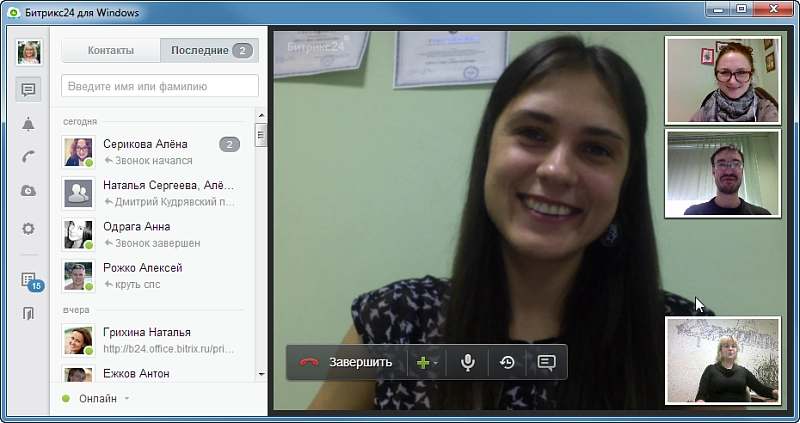Open the phone calls icon in sidebar
Image resolution: width=800 pixels, height=423 pixels.
[28, 156]
